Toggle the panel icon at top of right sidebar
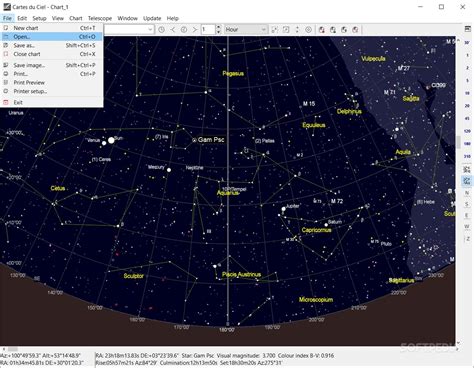474x368 pixels. coord(467,29)
